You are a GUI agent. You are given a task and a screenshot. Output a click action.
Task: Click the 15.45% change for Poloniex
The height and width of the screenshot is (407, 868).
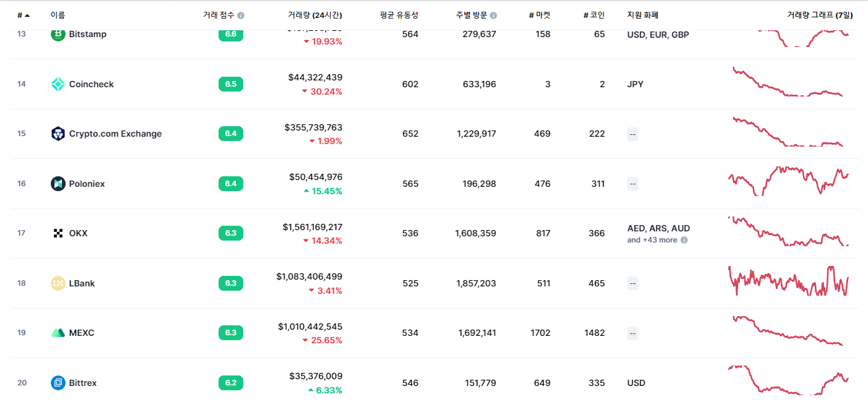(323, 191)
